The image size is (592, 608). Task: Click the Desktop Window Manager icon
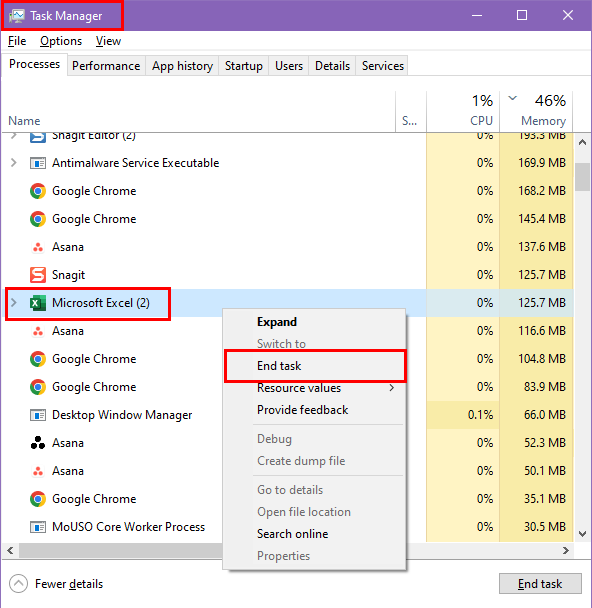tap(38, 415)
